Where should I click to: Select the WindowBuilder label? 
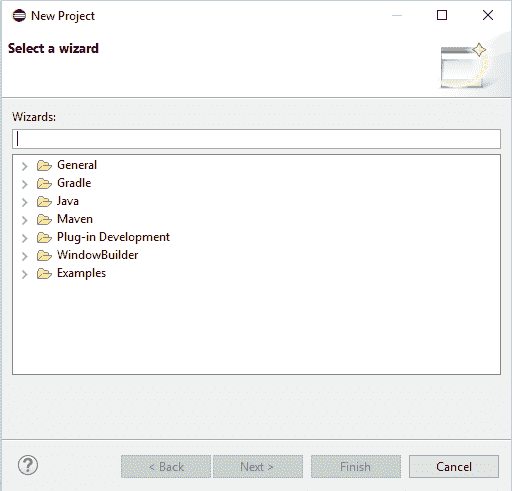98,255
